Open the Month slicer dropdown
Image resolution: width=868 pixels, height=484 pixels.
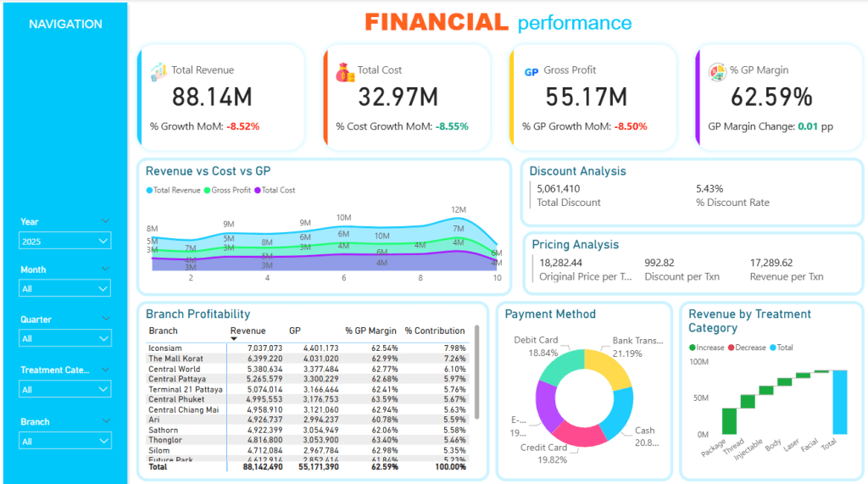pos(65,289)
